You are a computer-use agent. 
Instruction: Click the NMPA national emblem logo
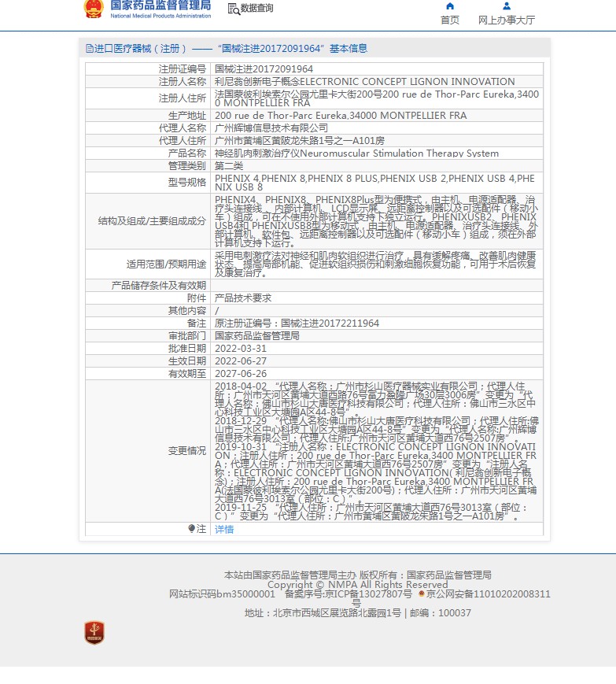[x=94, y=9]
